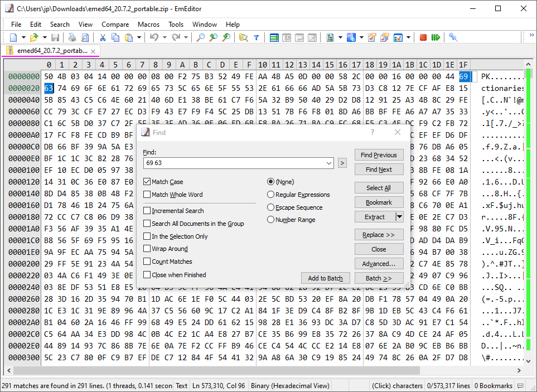Enable the Count Matches checkbox
The width and height of the screenshot is (537, 392).
pyautogui.click(x=147, y=262)
